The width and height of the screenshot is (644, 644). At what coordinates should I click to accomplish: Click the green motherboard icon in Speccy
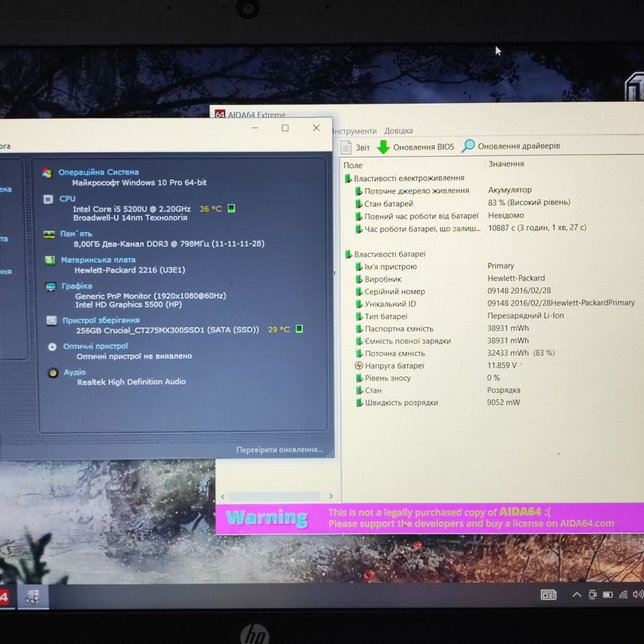point(49,260)
